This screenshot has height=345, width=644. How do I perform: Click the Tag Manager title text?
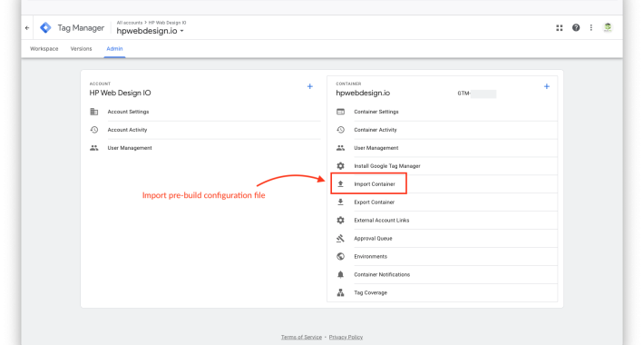coord(81,28)
